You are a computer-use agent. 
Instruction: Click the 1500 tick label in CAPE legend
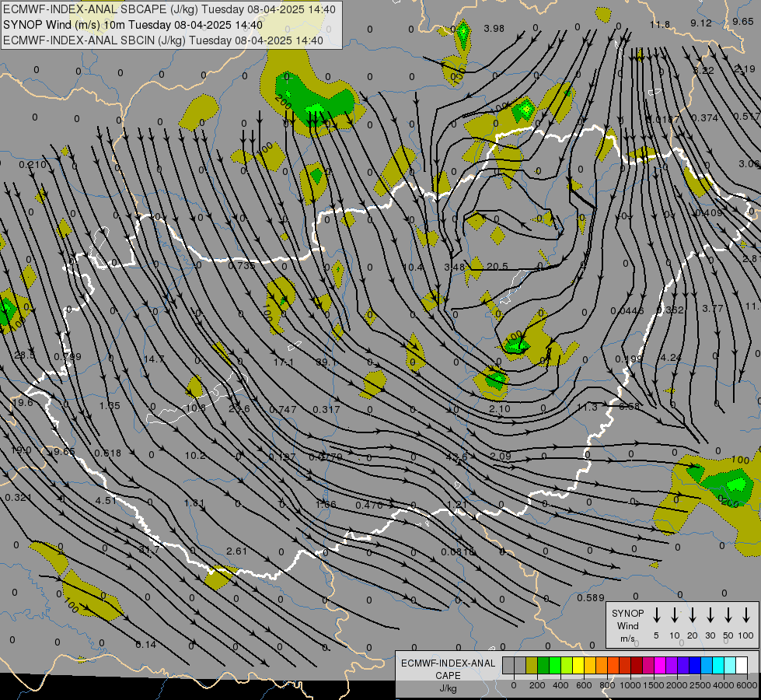pos(653,685)
